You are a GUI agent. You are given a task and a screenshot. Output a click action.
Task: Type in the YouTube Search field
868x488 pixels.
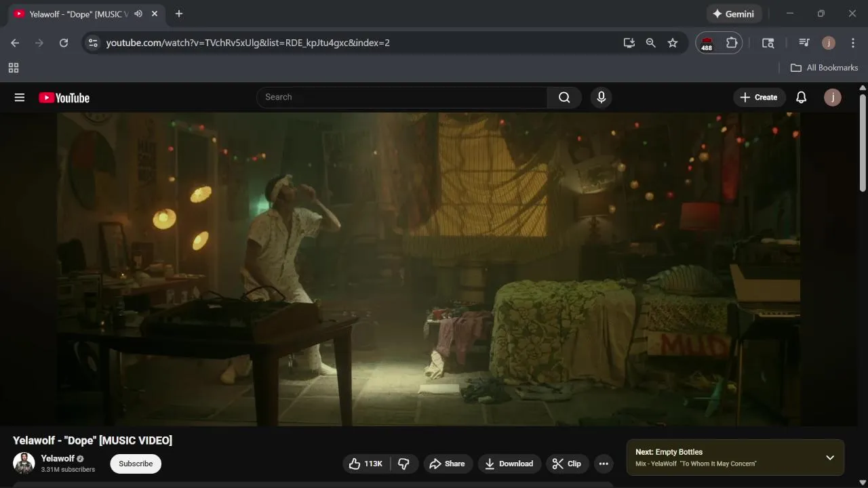tap(402, 98)
